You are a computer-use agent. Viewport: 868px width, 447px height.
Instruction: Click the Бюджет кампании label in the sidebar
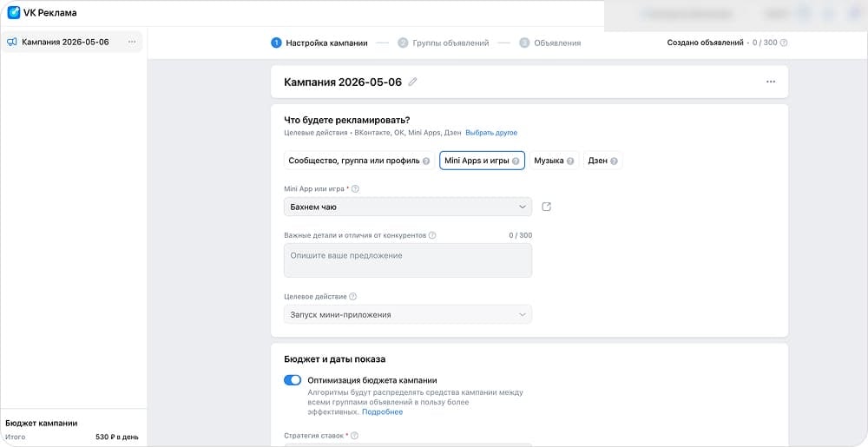pos(42,424)
